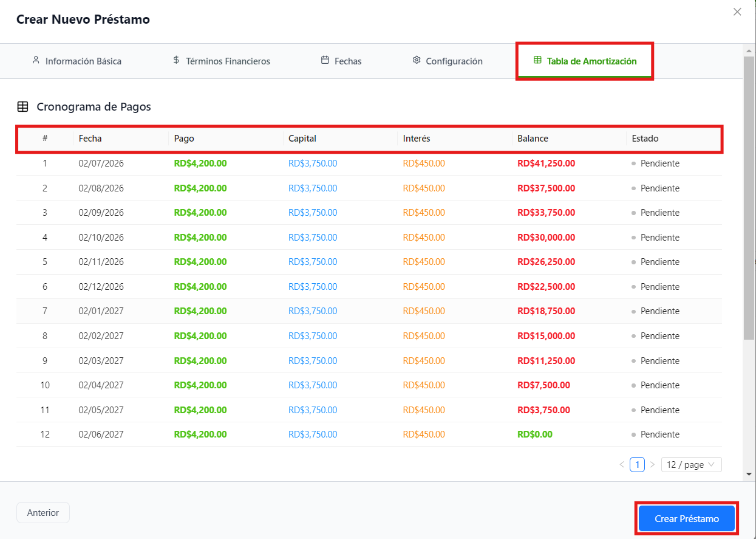Click the calendar icon next to Fechas
Viewport: 756px width, 539px height.
325,61
